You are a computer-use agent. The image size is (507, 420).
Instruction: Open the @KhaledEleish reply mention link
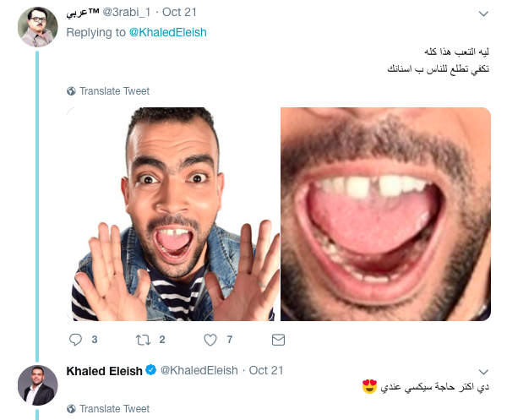(168, 32)
